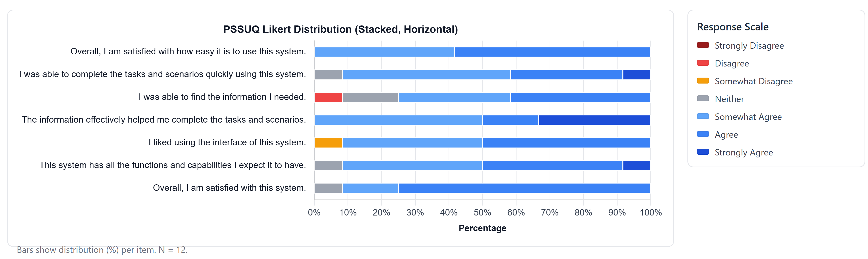868x259 pixels.
Task: Toggle the Strongly Disagree legend label
Action: click(x=749, y=45)
